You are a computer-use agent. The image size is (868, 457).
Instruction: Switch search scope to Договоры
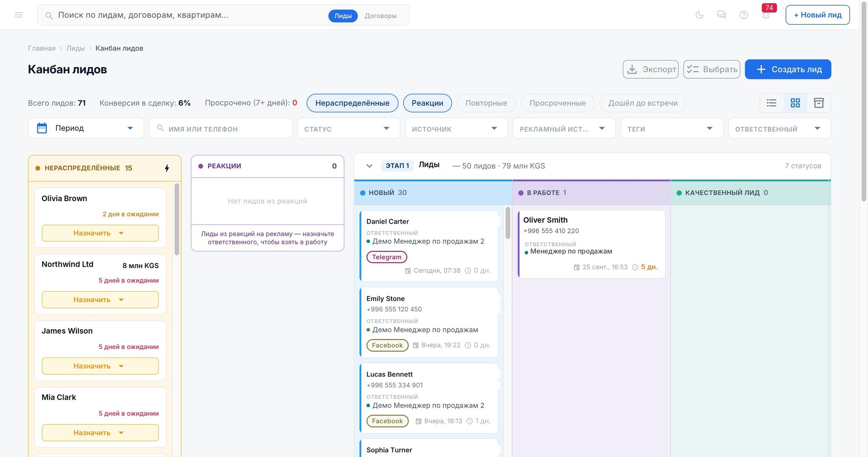(381, 16)
